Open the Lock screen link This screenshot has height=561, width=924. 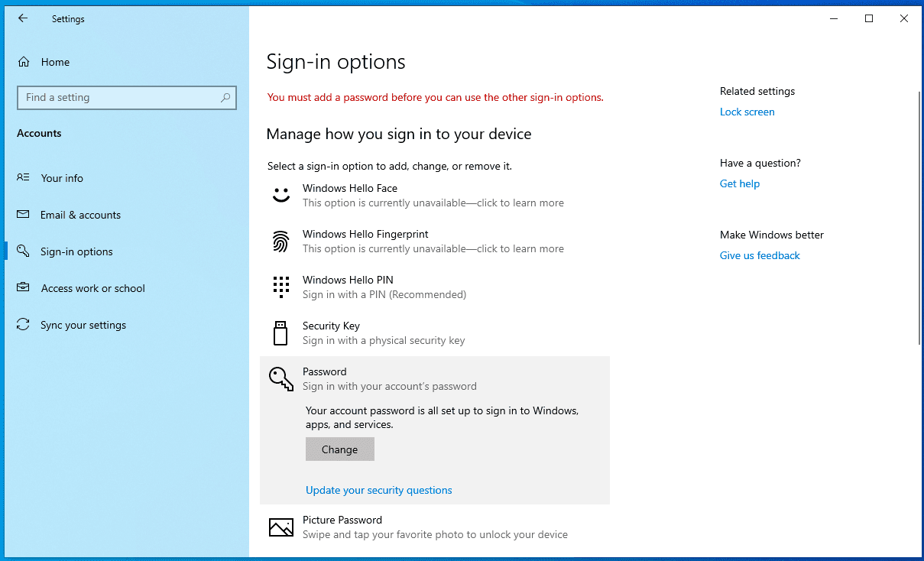pos(747,112)
